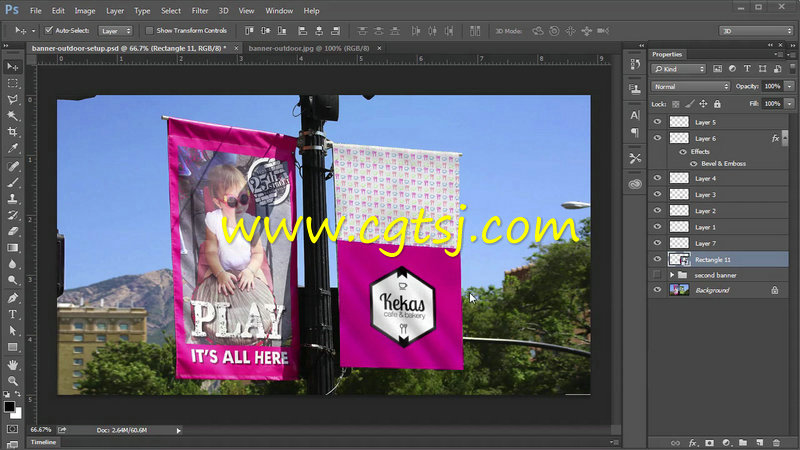Screen dimensions: 800x450
Task: Select the Crop tool
Action: (12, 132)
